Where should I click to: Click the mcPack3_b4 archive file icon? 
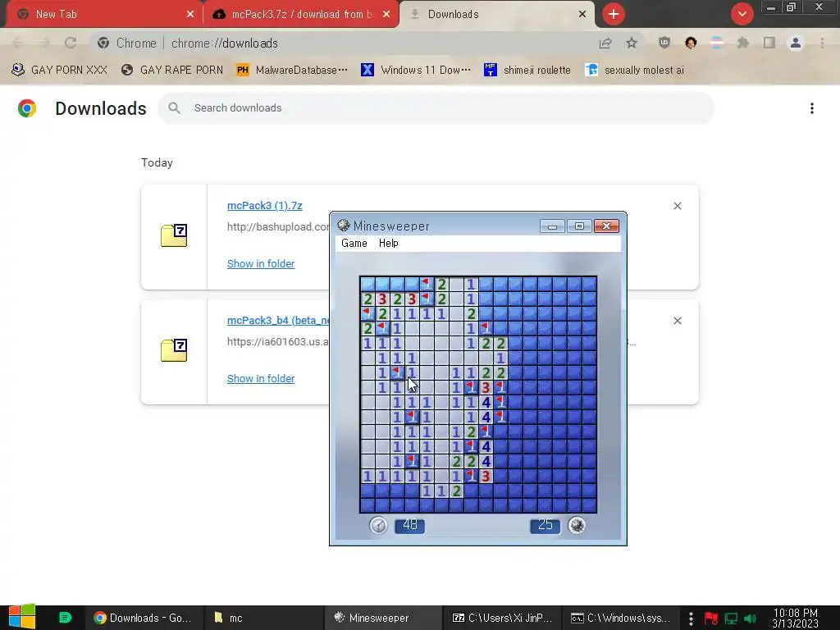click(174, 349)
